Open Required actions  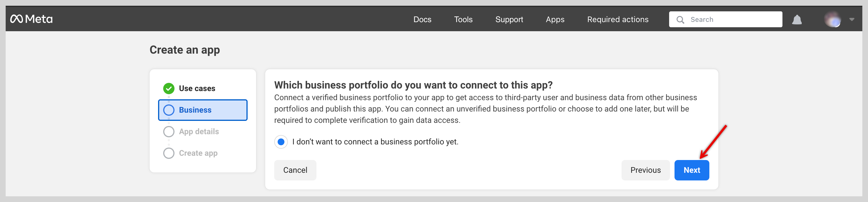618,20
